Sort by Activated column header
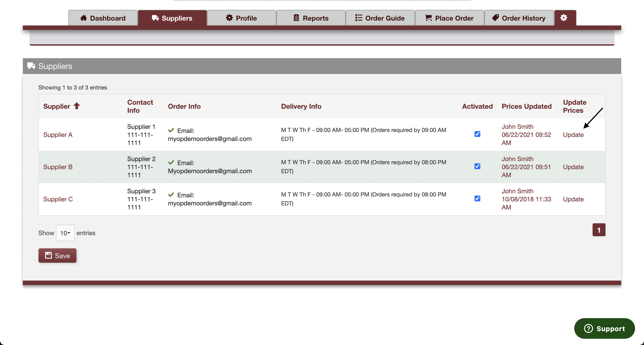Screen dimensions: 644x345 click(477, 106)
